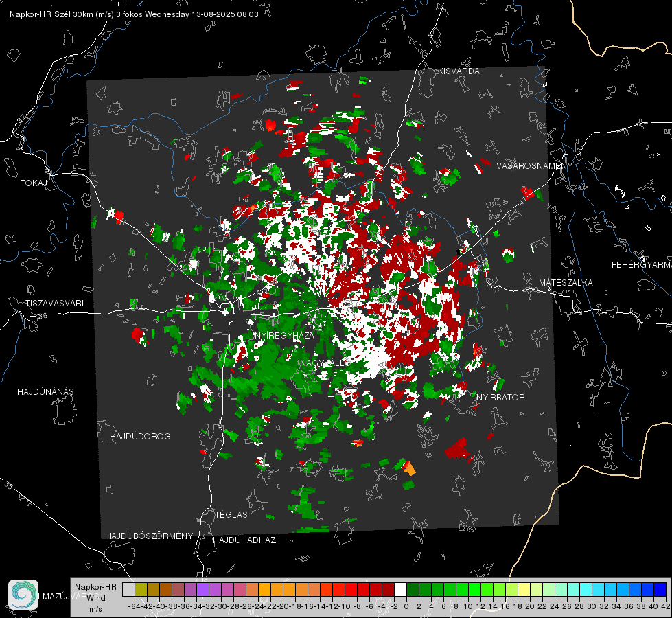Click the HAJDÚBÖSZÖRMÉNY city label
672x618 pixels.
coord(149,536)
